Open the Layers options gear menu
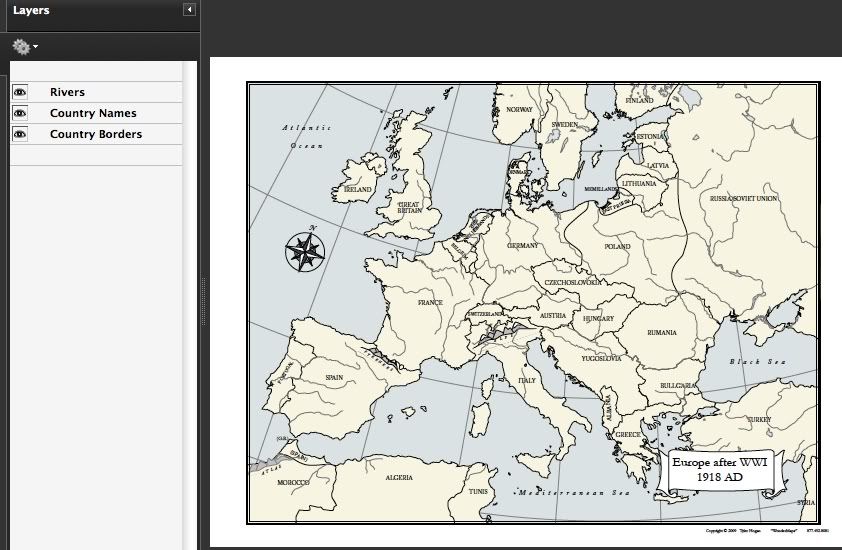This screenshot has height=550, width=842. (24, 46)
